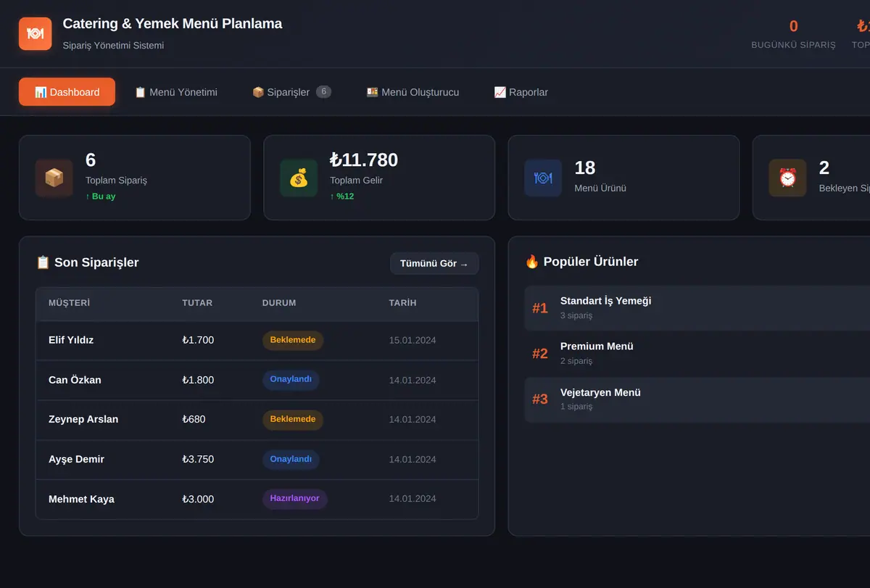Select the Premium Menü popular item

(x=697, y=353)
